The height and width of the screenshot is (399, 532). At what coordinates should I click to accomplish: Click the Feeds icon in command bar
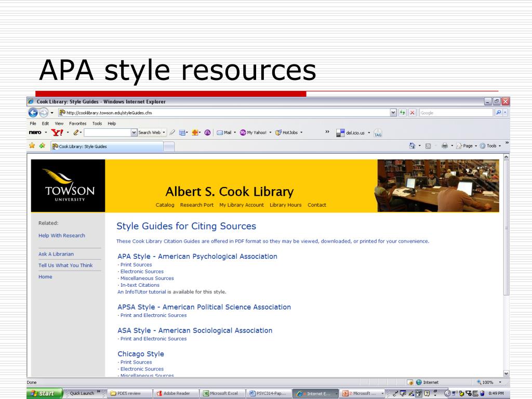tap(428, 146)
